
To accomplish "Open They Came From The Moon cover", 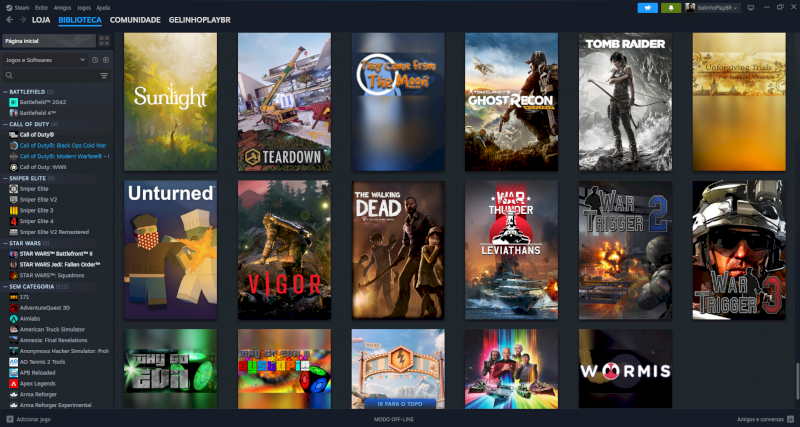I will click(398, 102).
